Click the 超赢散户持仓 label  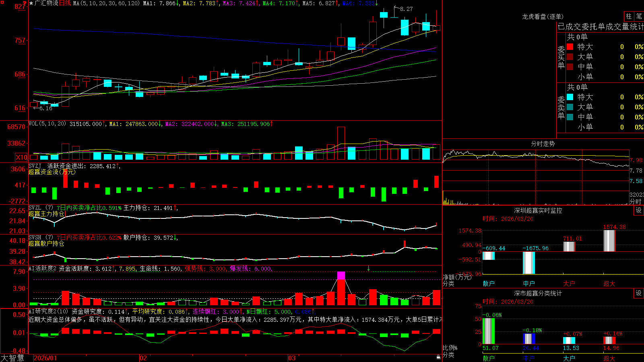click(x=46, y=244)
